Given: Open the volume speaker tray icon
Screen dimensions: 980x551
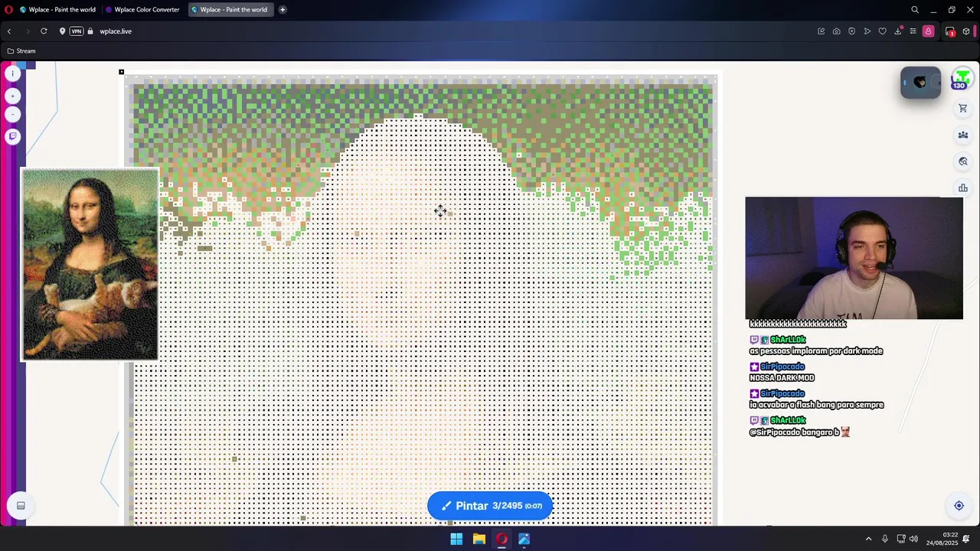Looking at the screenshot, I should pos(913,539).
